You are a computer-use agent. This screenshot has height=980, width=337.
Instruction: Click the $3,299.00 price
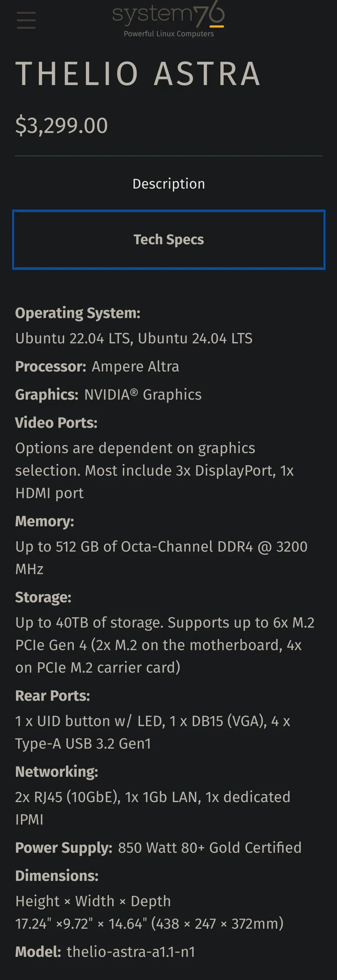point(62,125)
